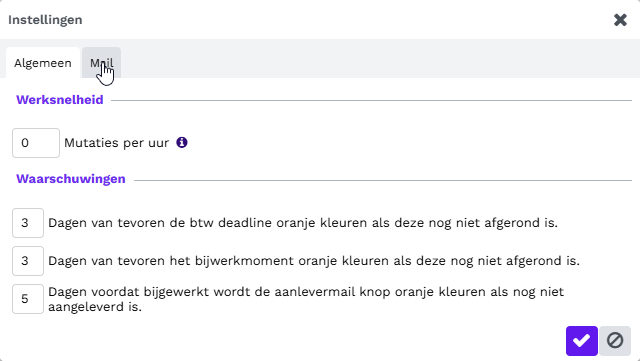Select the Algemeen tab
Screen dimensions: 640x361
[x=43, y=63]
